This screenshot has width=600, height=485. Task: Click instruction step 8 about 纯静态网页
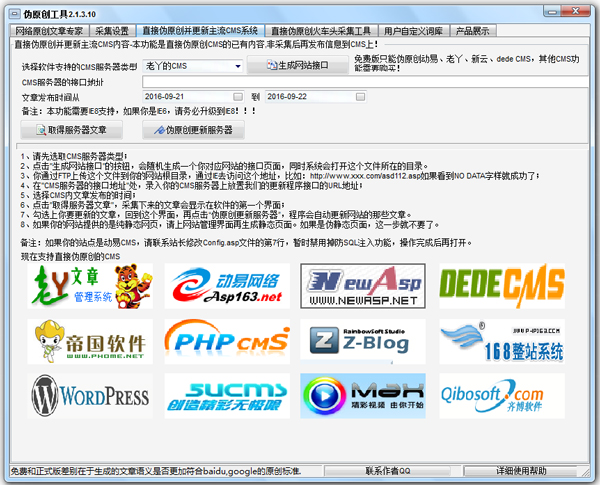(230, 225)
